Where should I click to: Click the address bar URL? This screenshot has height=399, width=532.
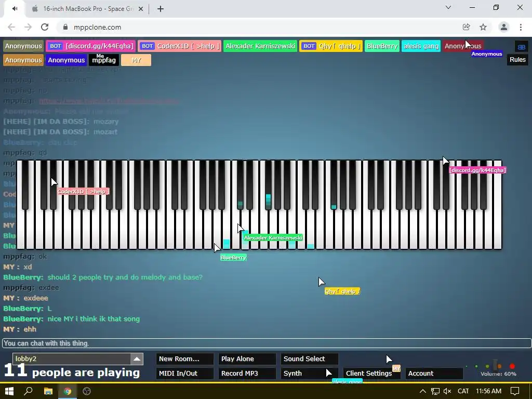click(97, 27)
